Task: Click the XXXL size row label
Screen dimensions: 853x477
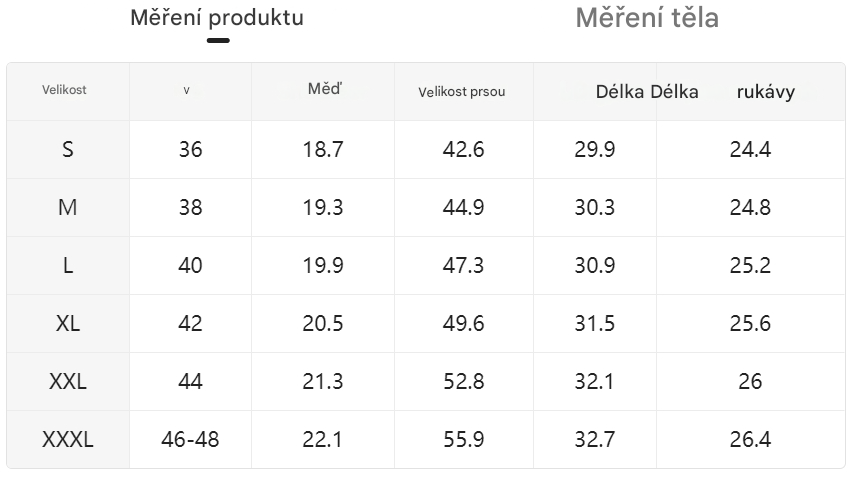Action: coord(67,440)
